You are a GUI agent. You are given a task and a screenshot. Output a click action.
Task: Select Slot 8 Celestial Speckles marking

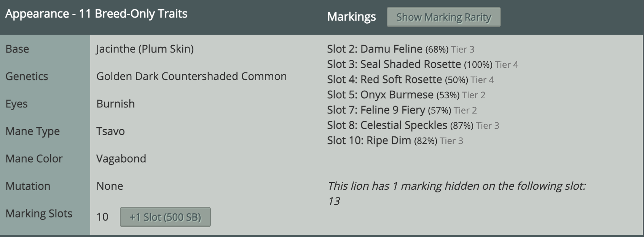[413, 125]
